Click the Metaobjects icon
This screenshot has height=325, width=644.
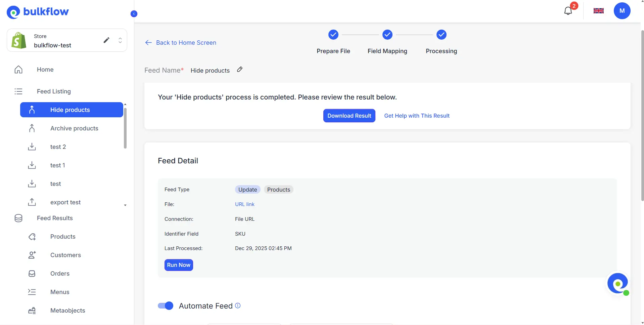32,310
